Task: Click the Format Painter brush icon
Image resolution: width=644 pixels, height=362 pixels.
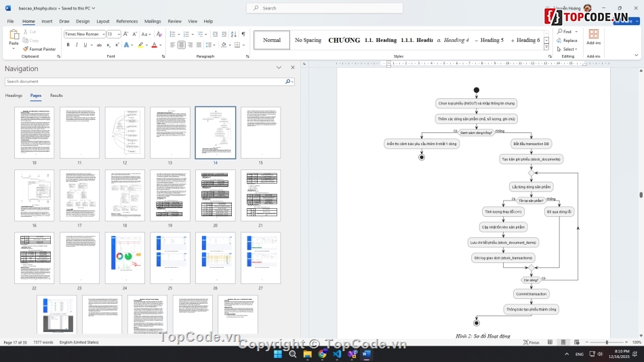Action: click(26, 49)
